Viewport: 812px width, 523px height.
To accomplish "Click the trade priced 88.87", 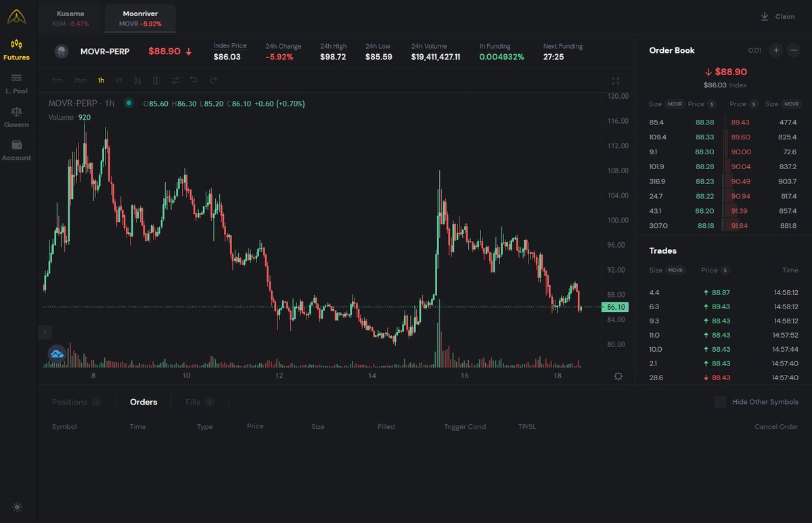I will point(721,293).
